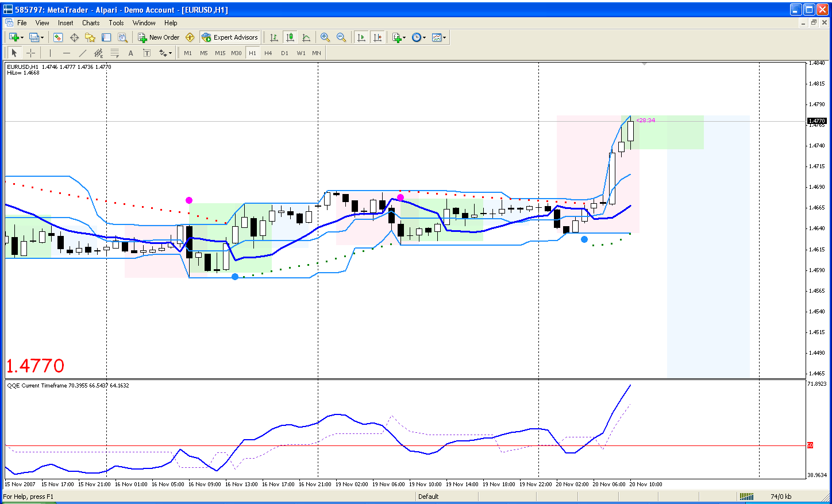832x504 pixels.
Task: Switch to M1 timeframe
Action: point(188,53)
